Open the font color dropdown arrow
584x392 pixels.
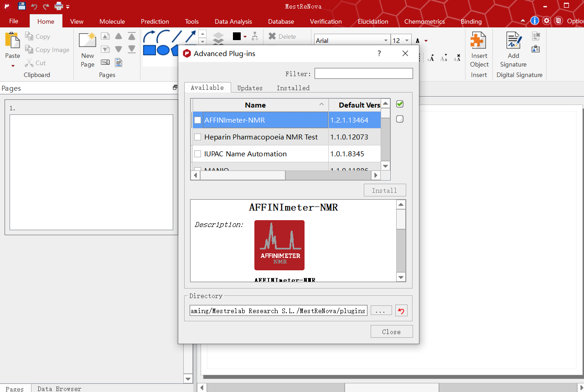coord(426,41)
